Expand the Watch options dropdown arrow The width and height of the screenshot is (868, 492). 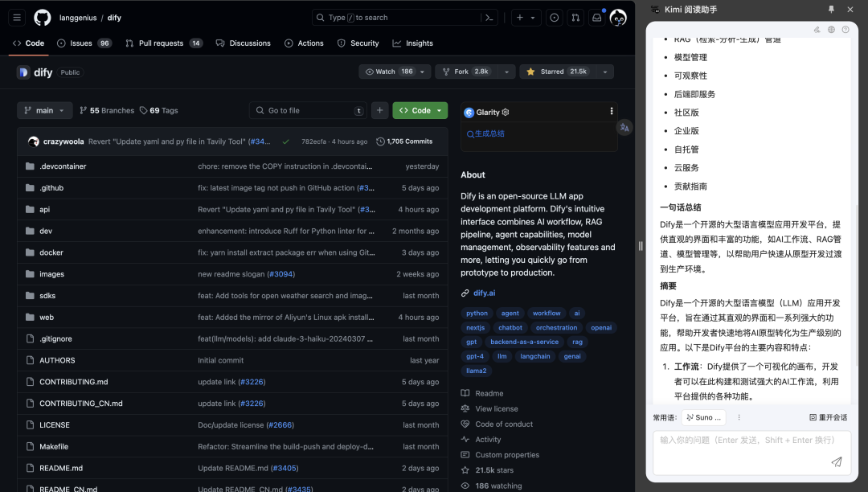pyautogui.click(x=423, y=72)
